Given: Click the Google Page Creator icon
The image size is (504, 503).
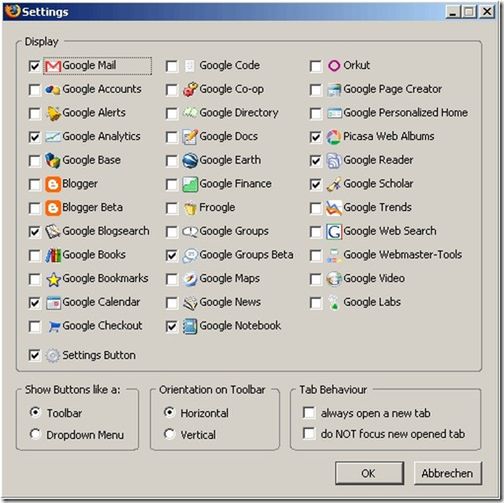Looking at the screenshot, I should [334, 90].
